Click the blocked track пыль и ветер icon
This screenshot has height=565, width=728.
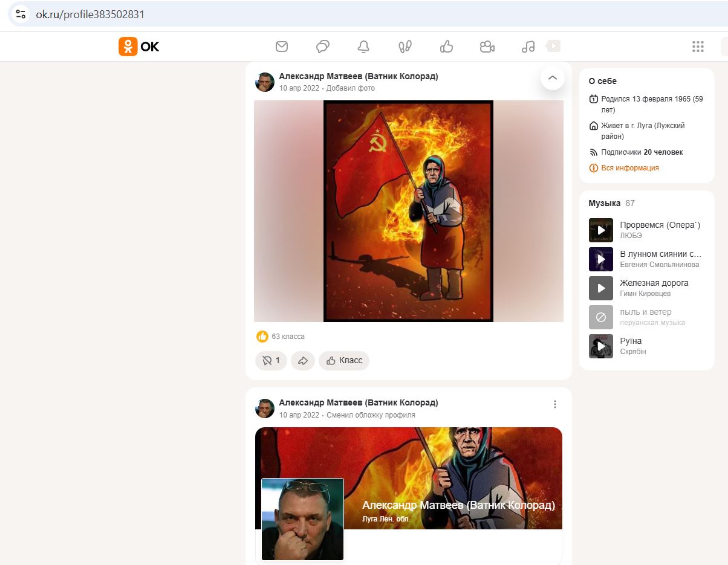coord(601,317)
